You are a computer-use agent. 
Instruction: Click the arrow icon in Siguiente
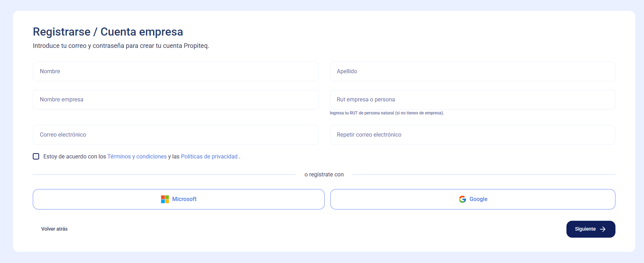tap(603, 229)
